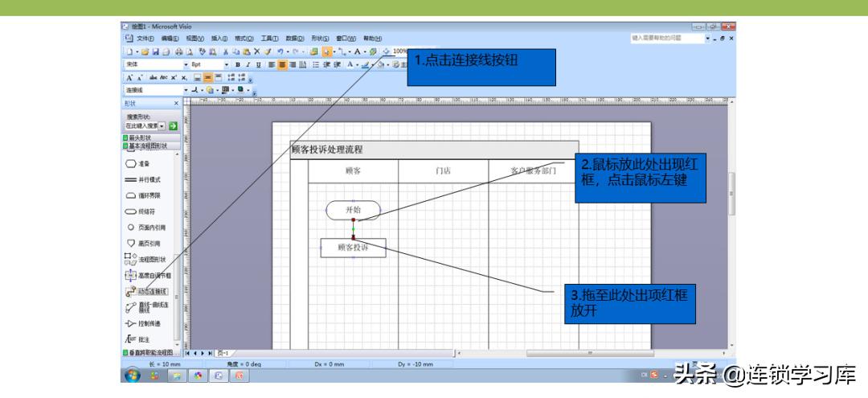Viewport: 868px width, 398px height.
Task: Expand the 基本流程图形状 stencil
Action: [152, 146]
